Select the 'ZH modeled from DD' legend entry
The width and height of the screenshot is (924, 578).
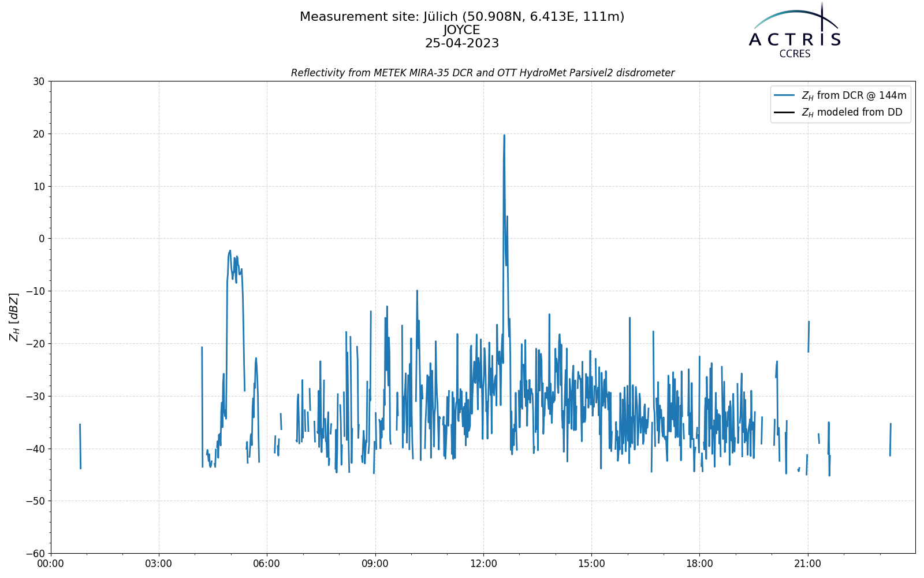click(x=839, y=112)
